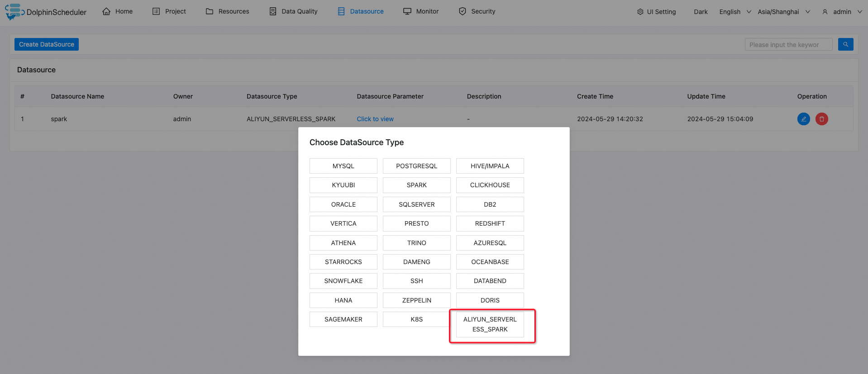This screenshot has height=374, width=868.
Task: Pick SNOWFLAKE datasource type
Action: (x=343, y=281)
